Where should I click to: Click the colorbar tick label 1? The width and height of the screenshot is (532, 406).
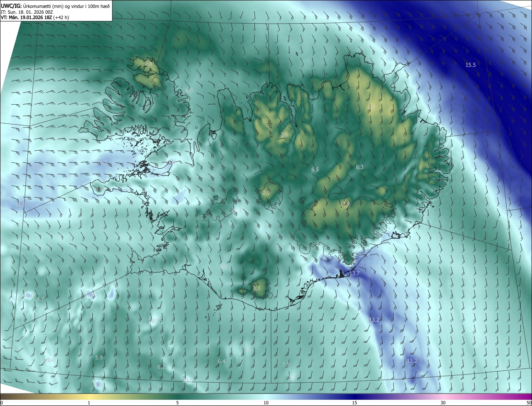[89, 403]
